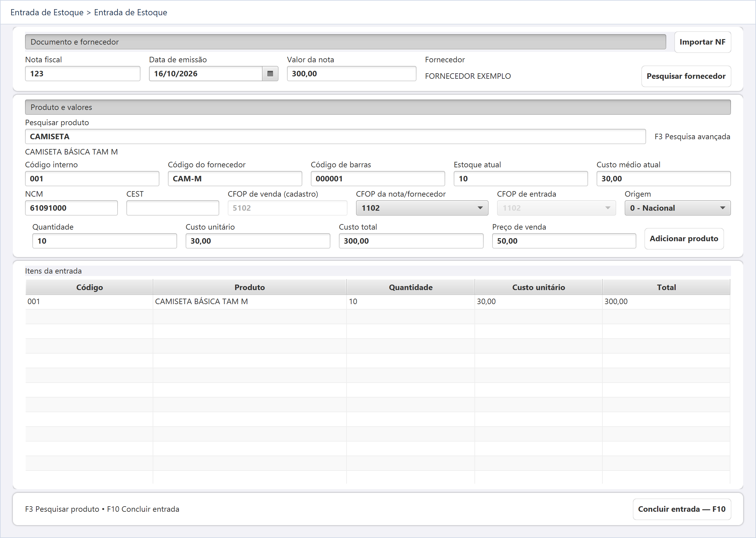756x538 pixels.
Task: Click the 300,00 total cell in table
Action: pyautogui.click(x=666, y=301)
